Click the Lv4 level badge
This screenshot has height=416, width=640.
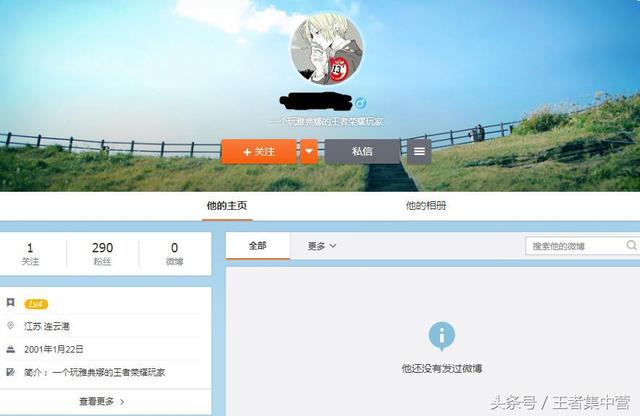click(36, 304)
